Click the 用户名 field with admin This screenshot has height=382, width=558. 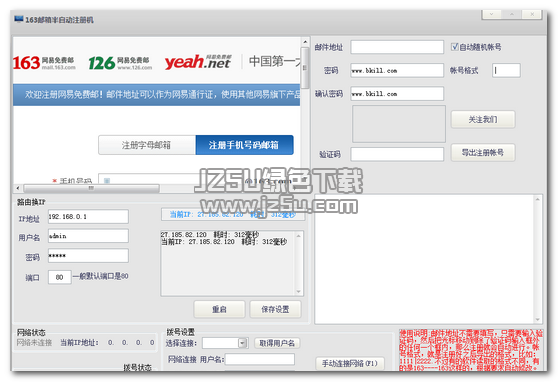pos(88,236)
